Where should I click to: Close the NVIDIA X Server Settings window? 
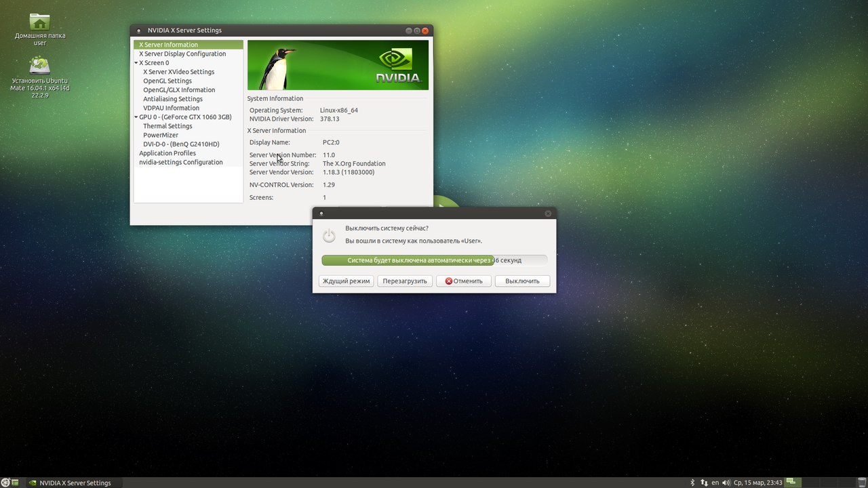[425, 30]
